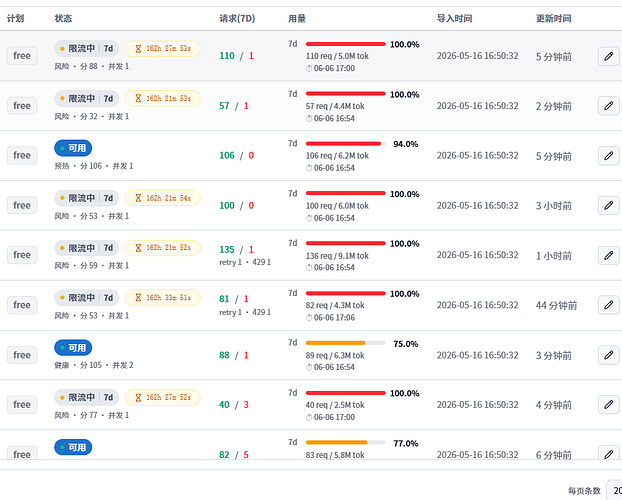
Task: Click the 94.0% usage progress bar
Action: pyautogui.click(x=346, y=144)
